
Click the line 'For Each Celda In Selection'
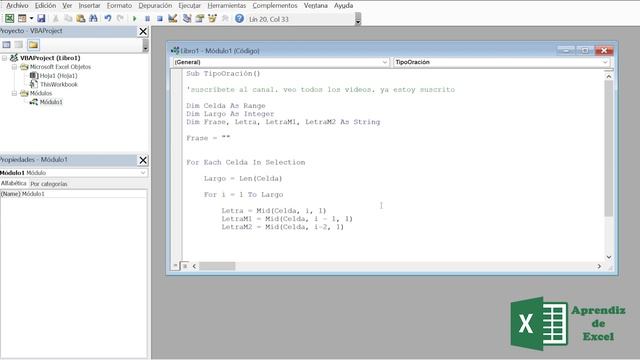[x=246, y=162]
